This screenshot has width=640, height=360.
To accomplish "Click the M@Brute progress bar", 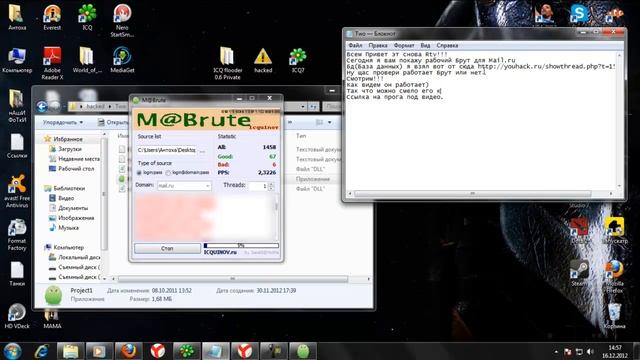I will coord(241,246).
